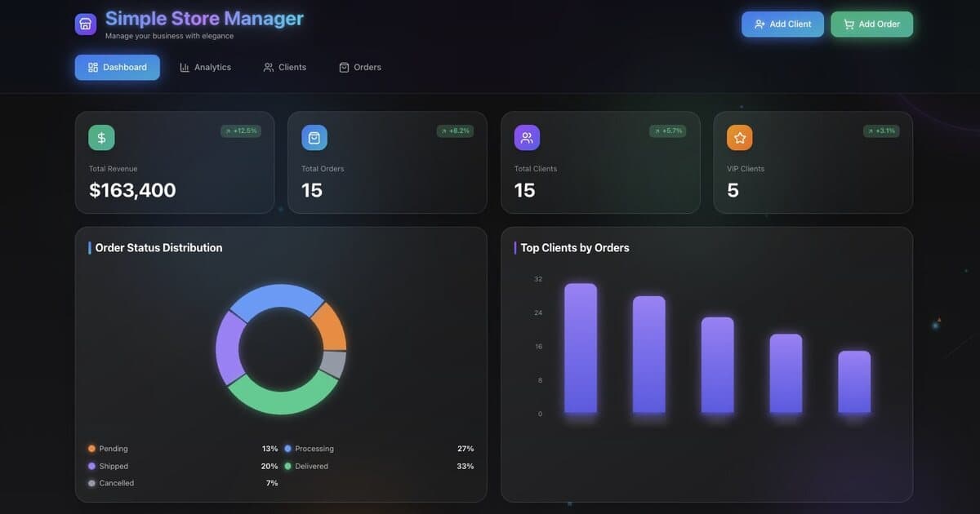Click the Top Clients by Orders heading
Viewport: 980px width, 514px height.
click(575, 248)
